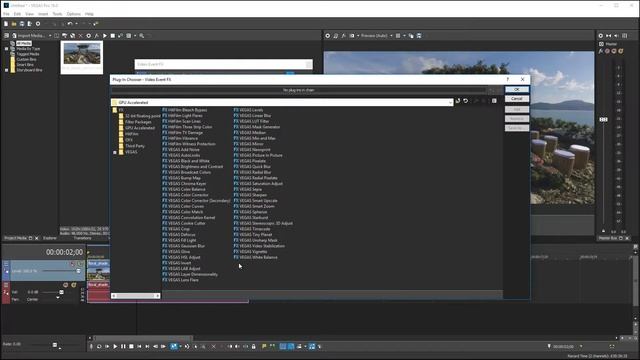
Task: Remove selected media with the X icon
Action: pos(80,36)
